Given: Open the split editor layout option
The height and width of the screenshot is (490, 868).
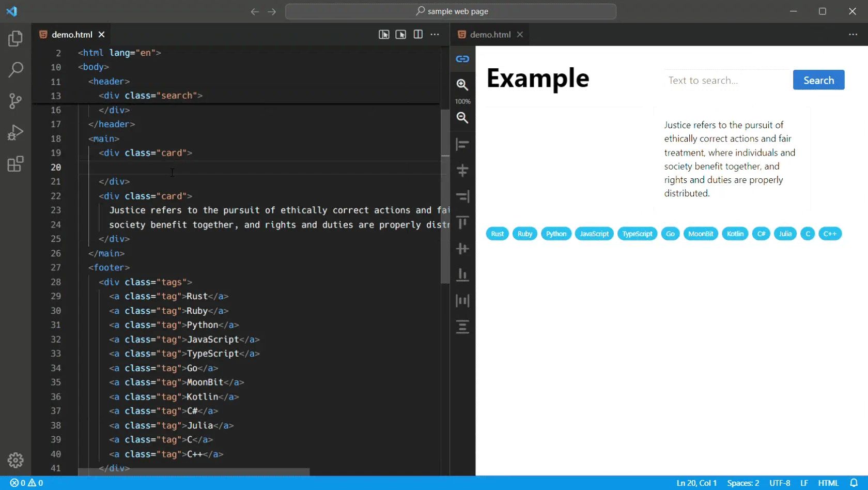Looking at the screenshot, I should pyautogui.click(x=417, y=34).
